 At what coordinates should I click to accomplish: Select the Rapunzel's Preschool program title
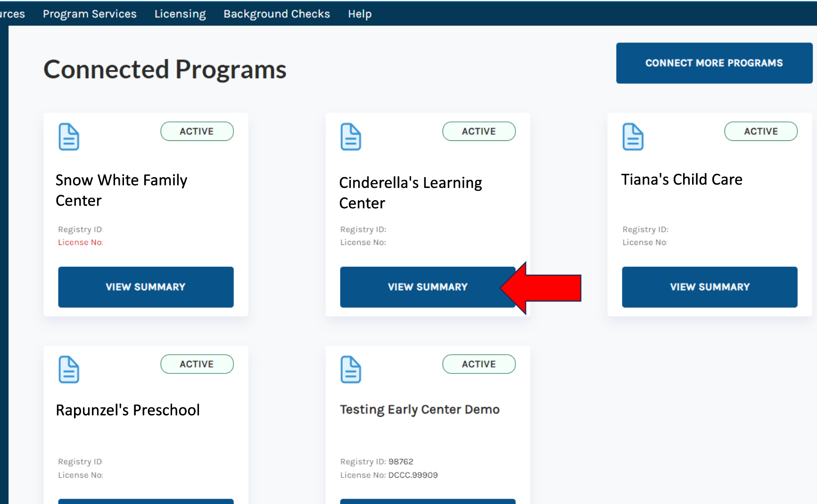[x=128, y=410]
